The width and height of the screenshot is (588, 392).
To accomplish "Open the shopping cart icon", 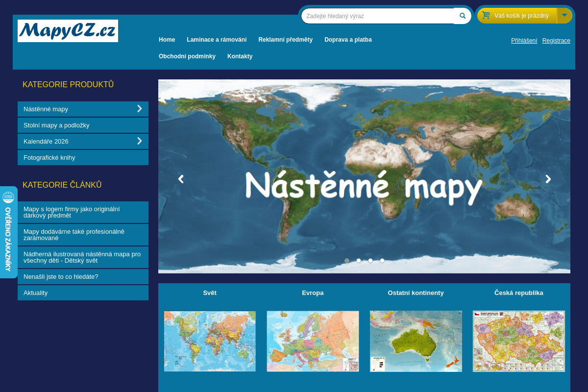I will pos(486,15).
